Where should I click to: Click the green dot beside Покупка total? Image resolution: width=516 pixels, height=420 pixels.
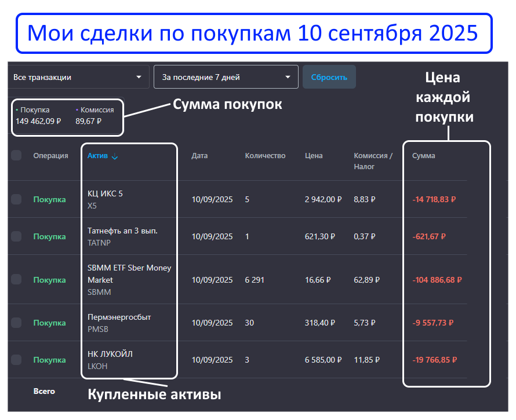(17, 109)
